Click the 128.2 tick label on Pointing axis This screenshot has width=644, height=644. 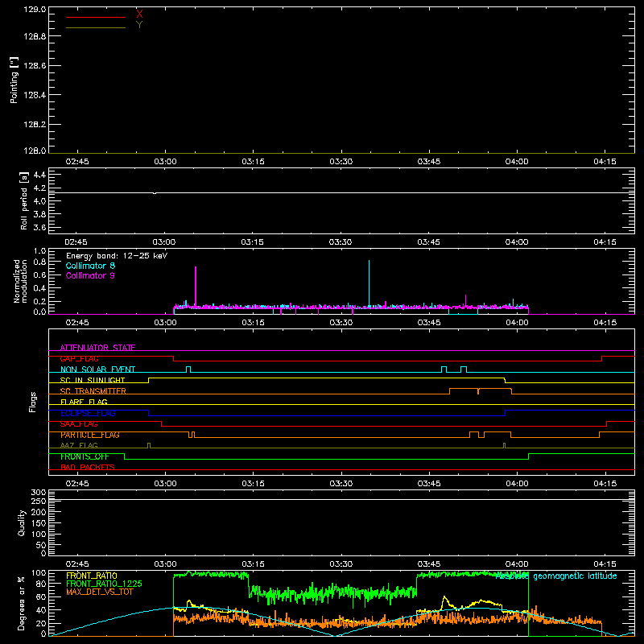(x=35, y=125)
